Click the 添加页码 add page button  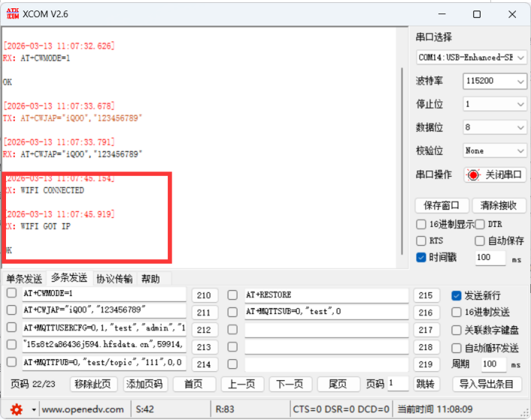pos(145,384)
